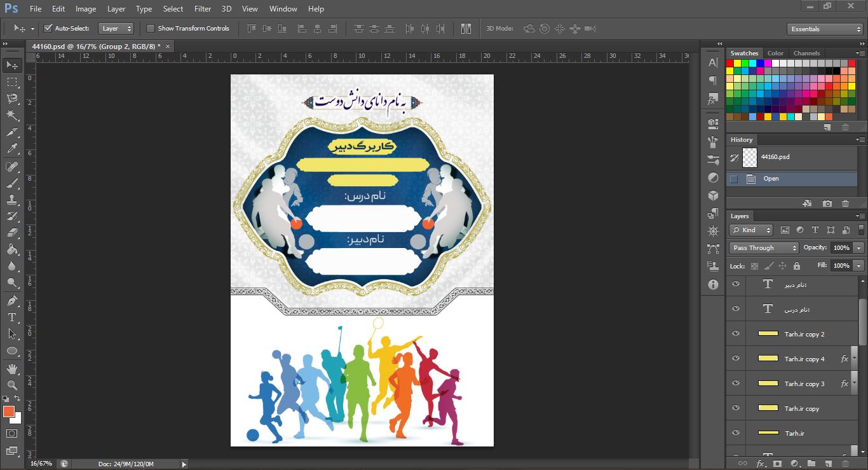Hide the Tarh.ir copy 2 layer
Image resolution: width=868 pixels, height=470 pixels.
click(x=736, y=333)
